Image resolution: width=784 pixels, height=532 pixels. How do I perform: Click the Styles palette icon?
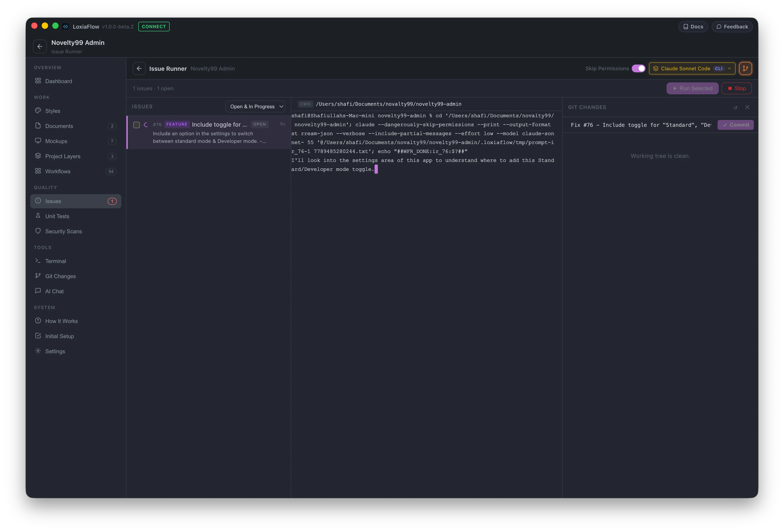pos(38,110)
